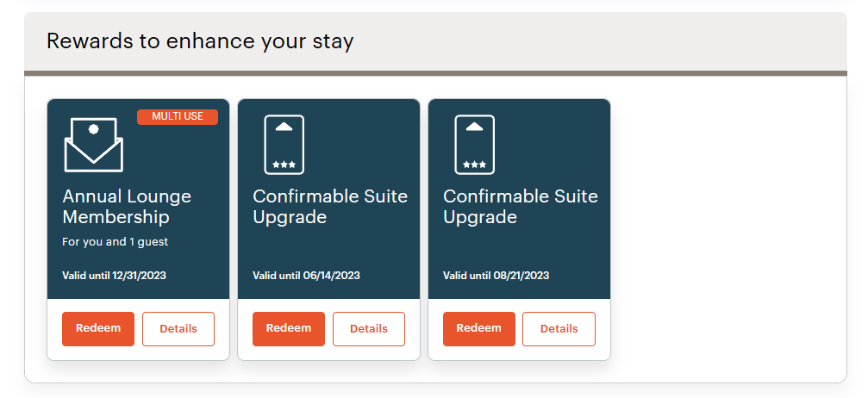Select the Annual Lounge Membership card title
Viewport: 868px width, 398px height.
tap(127, 207)
